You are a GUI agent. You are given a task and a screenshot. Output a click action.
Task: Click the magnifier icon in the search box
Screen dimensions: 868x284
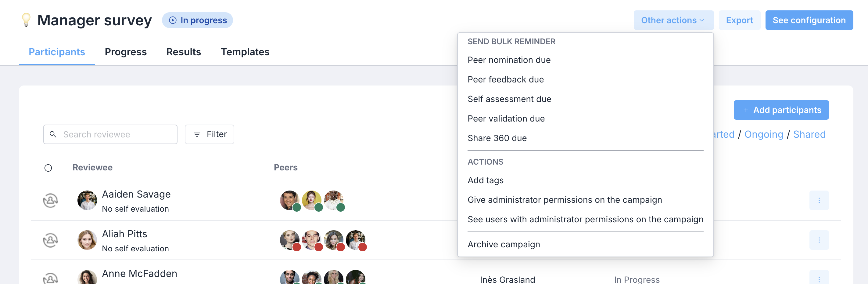click(x=53, y=134)
